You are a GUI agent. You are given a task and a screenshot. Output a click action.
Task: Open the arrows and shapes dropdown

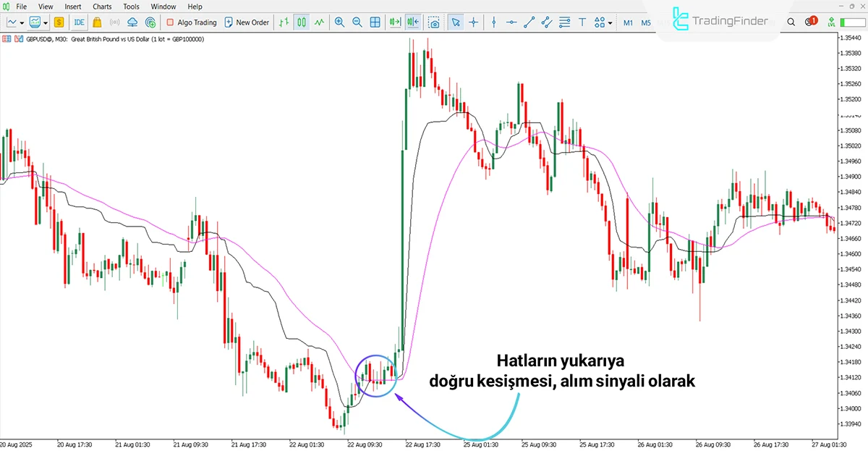610,22
